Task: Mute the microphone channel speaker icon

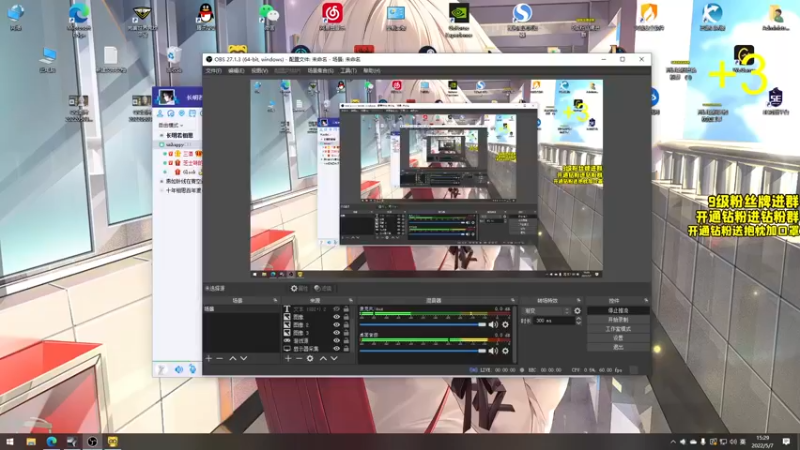Action: [493, 324]
